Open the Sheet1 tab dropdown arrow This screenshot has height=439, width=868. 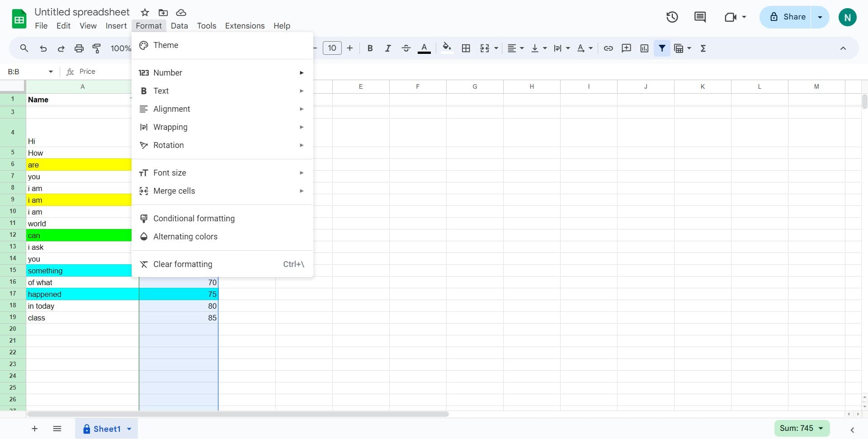click(x=129, y=429)
